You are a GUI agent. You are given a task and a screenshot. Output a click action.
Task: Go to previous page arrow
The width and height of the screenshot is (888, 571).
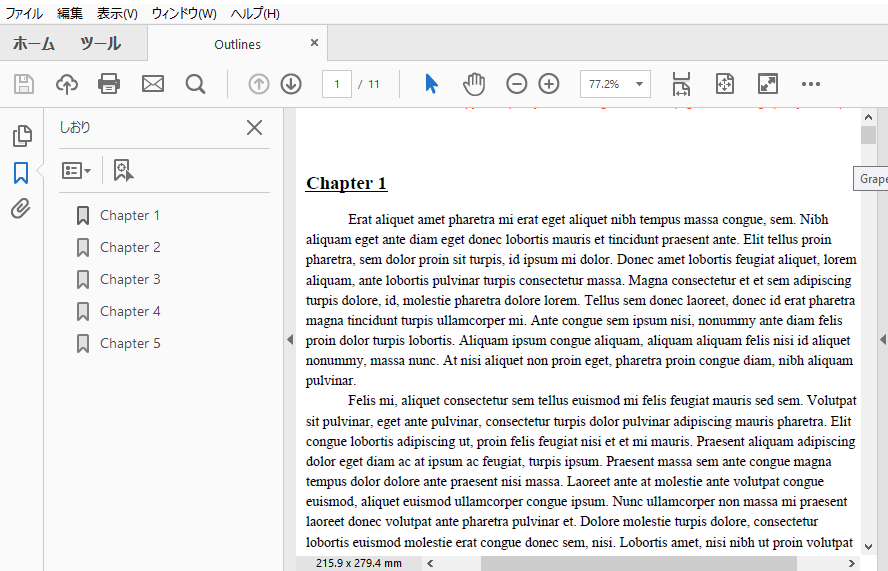click(259, 84)
